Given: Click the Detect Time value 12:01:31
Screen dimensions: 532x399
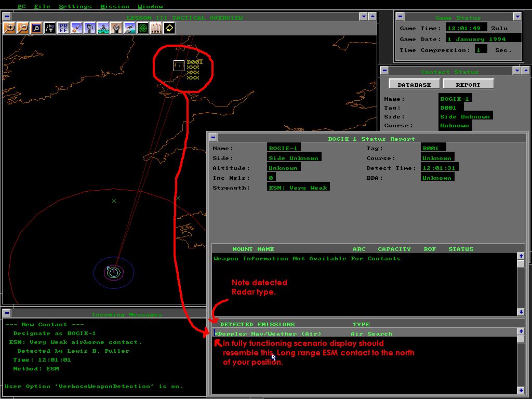Looking at the screenshot, I should (440, 168).
